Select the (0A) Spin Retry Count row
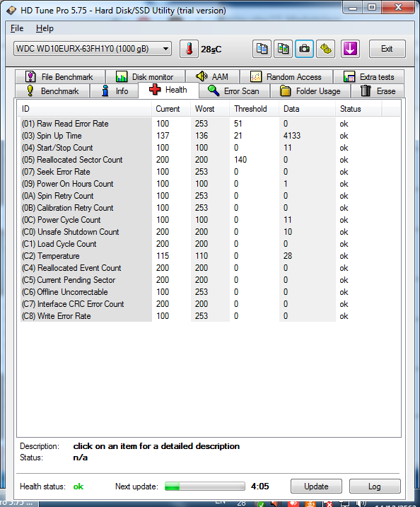This screenshot has height=507, width=420. point(210,196)
